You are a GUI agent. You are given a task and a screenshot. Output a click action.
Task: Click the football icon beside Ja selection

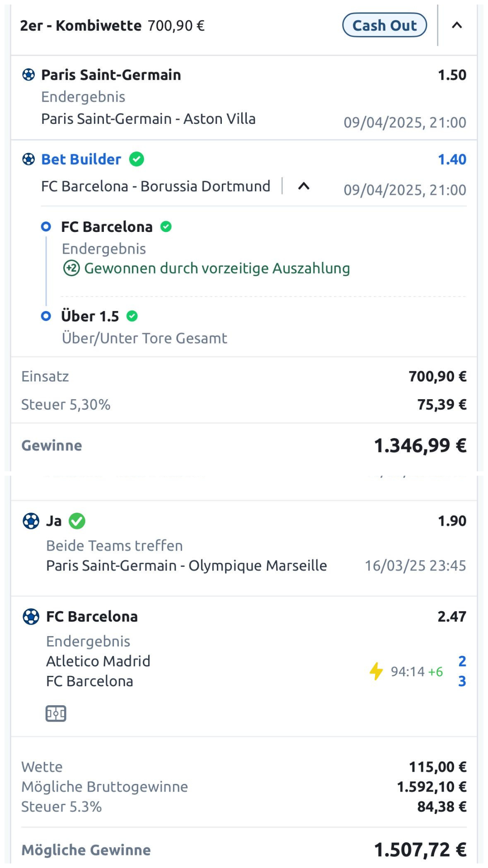click(31, 521)
